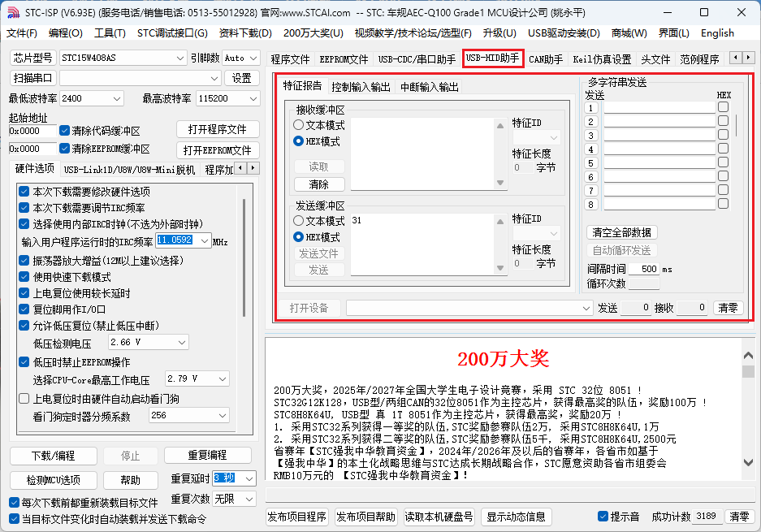
Task: Click multi-string send button number 1
Action: coord(590,108)
